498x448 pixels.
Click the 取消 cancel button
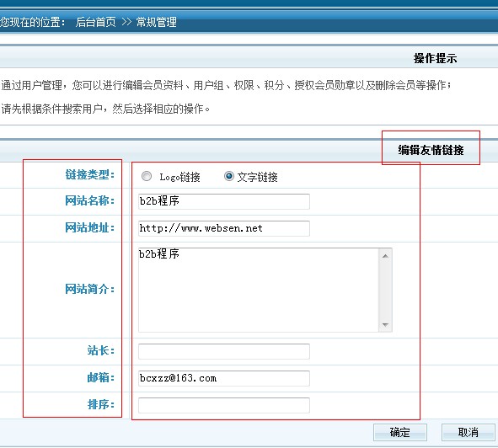click(x=469, y=433)
